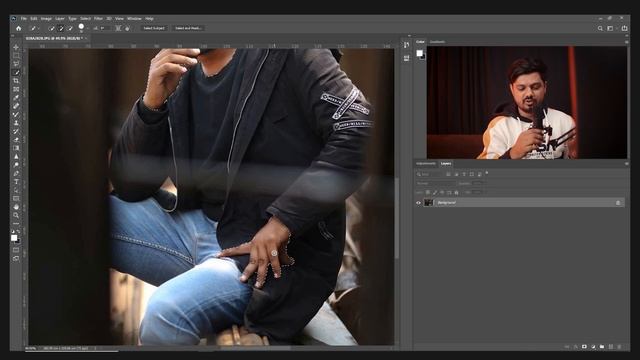The image size is (640, 360).
Task: Select the Hand tool
Action: pos(16,207)
